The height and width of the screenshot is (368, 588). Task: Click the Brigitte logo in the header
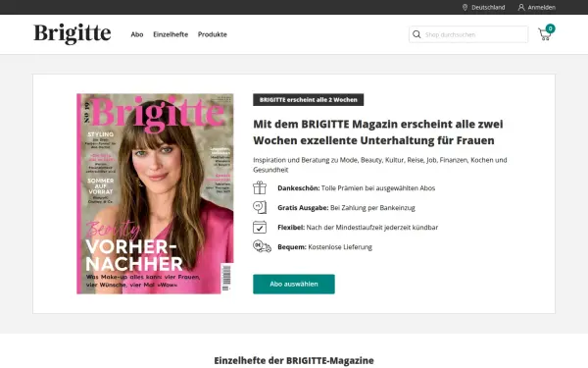(73, 33)
